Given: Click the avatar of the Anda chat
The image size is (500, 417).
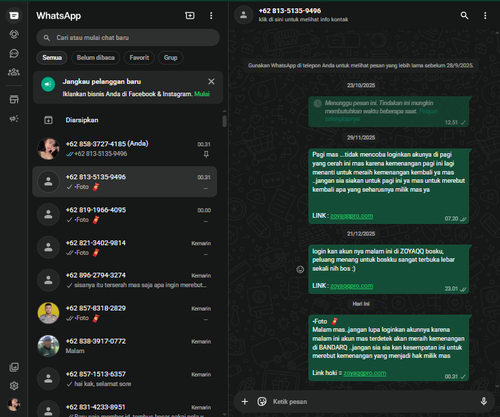Looking at the screenshot, I should pos(48,149).
